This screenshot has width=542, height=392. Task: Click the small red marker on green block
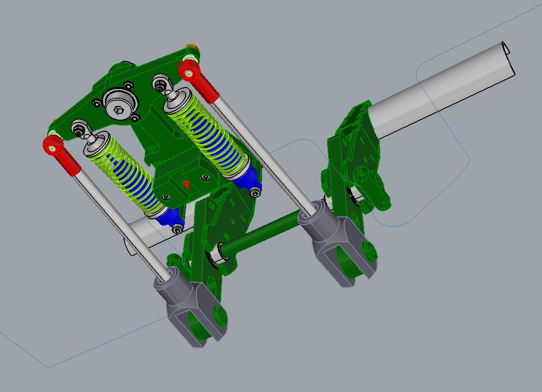point(187,184)
